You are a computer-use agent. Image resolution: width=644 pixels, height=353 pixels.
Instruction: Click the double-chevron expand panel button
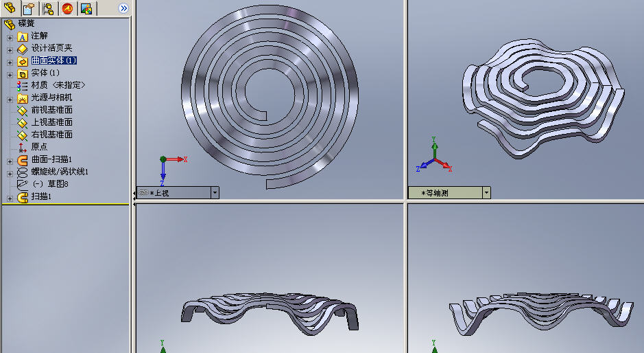point(123,8)
